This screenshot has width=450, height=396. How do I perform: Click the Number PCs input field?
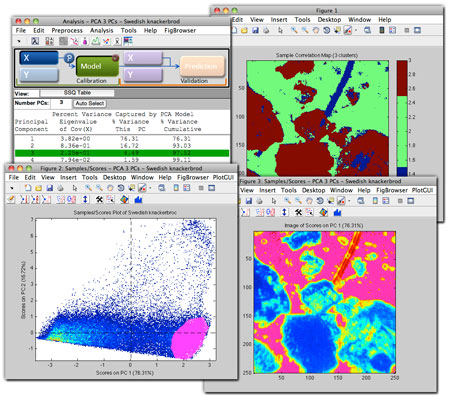point(61,103)
